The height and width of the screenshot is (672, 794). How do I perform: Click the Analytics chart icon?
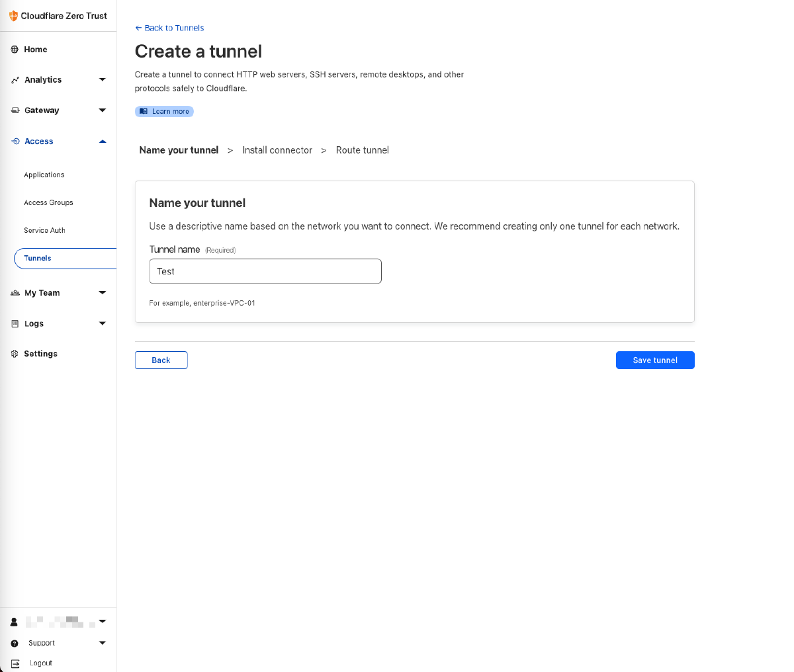click(x=15, y=80)
